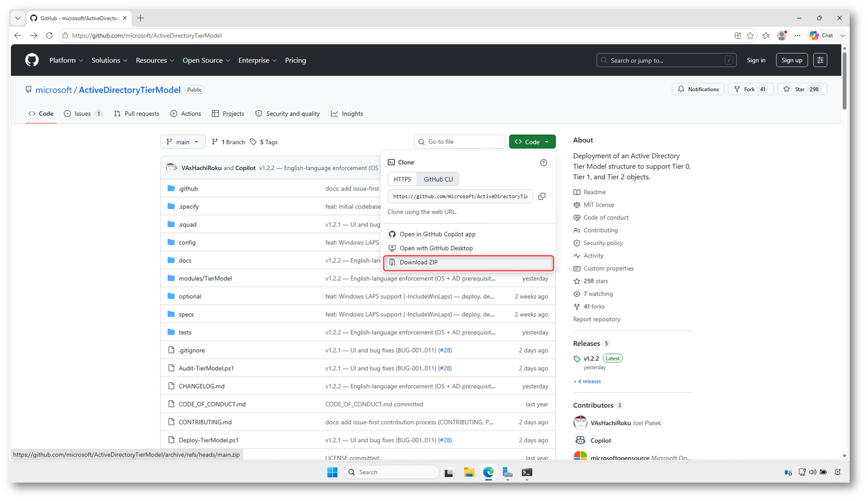
Task: Open the modules/TierModel folder
Action: click(205, 279)
